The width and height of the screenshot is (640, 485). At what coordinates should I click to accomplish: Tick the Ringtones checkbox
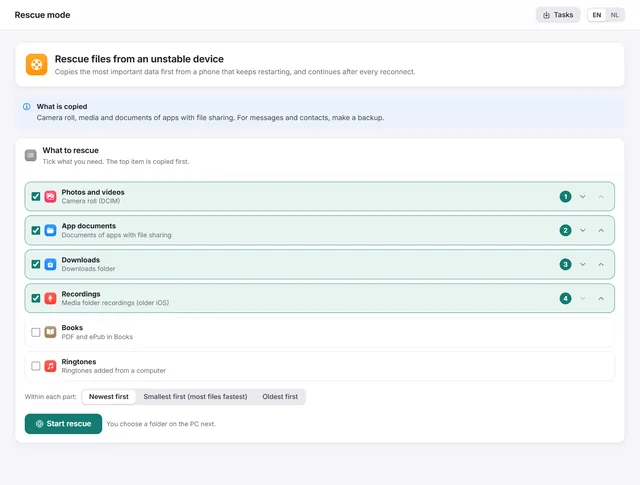tap(36, 366)
